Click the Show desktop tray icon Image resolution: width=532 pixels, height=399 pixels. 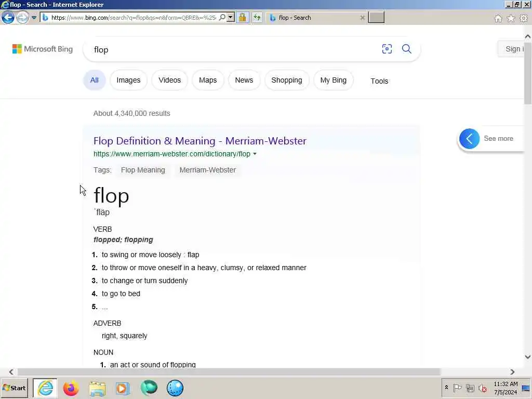tap(526, 388)
